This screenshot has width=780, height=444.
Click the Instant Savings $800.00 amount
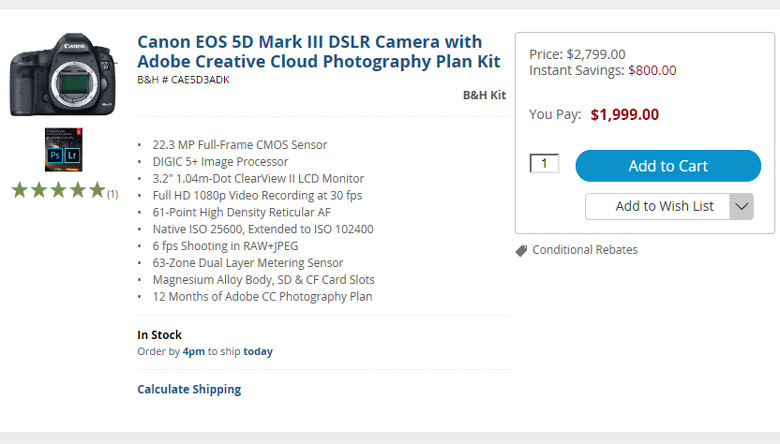coord(652,70)
